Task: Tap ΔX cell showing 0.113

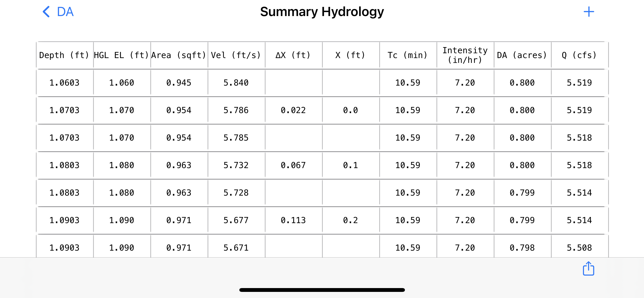Action: click(x=293, y=220)
